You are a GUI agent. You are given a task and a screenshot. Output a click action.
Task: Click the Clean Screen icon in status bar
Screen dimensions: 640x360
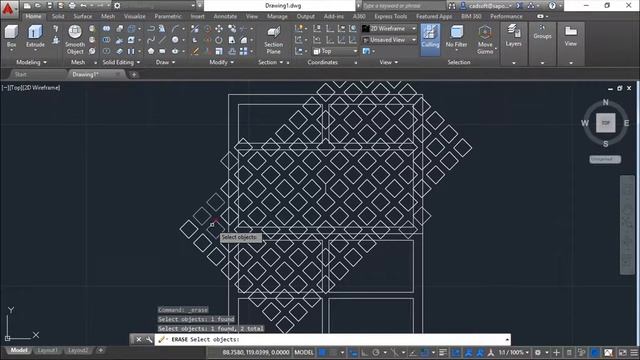pyautogui.click(x=622, y=353)
